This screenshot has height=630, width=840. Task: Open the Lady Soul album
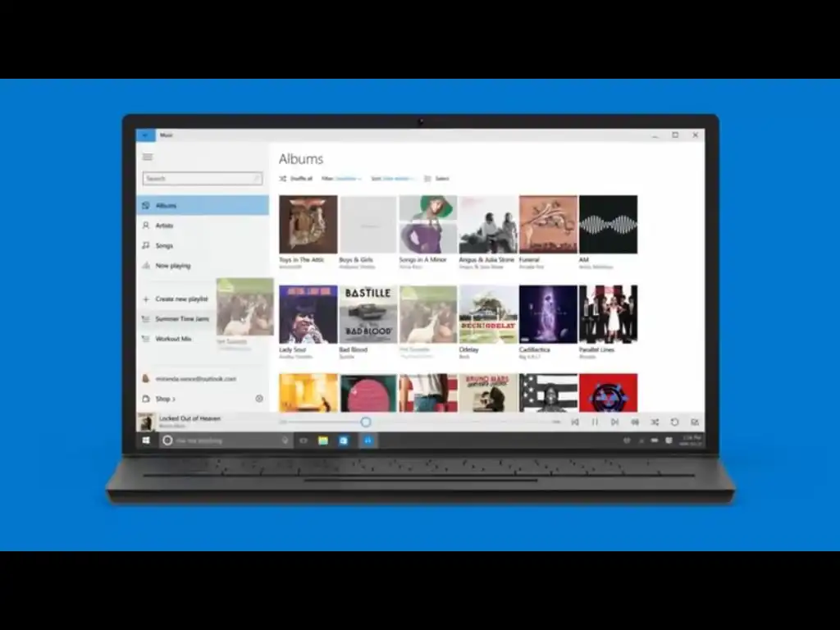(308, 314)
